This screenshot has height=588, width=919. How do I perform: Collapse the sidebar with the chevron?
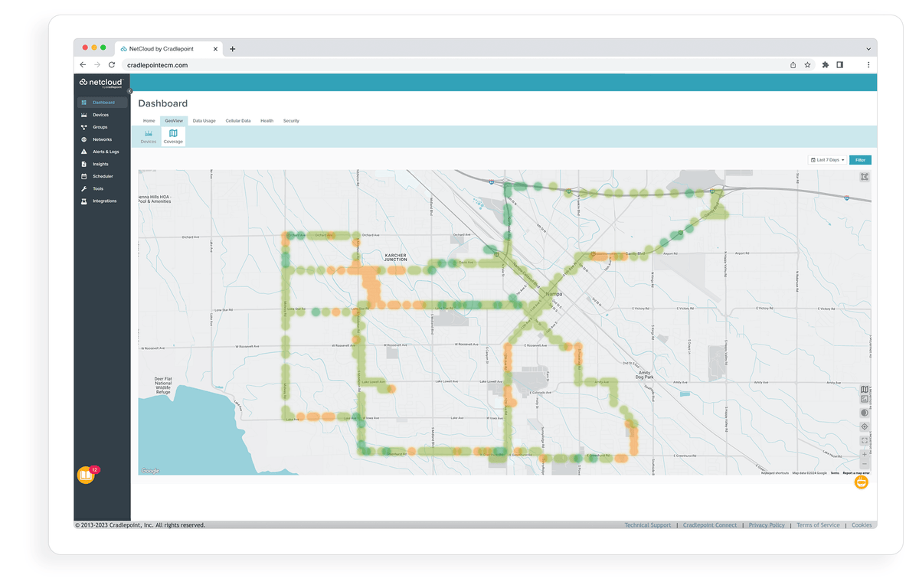(129, 90)
